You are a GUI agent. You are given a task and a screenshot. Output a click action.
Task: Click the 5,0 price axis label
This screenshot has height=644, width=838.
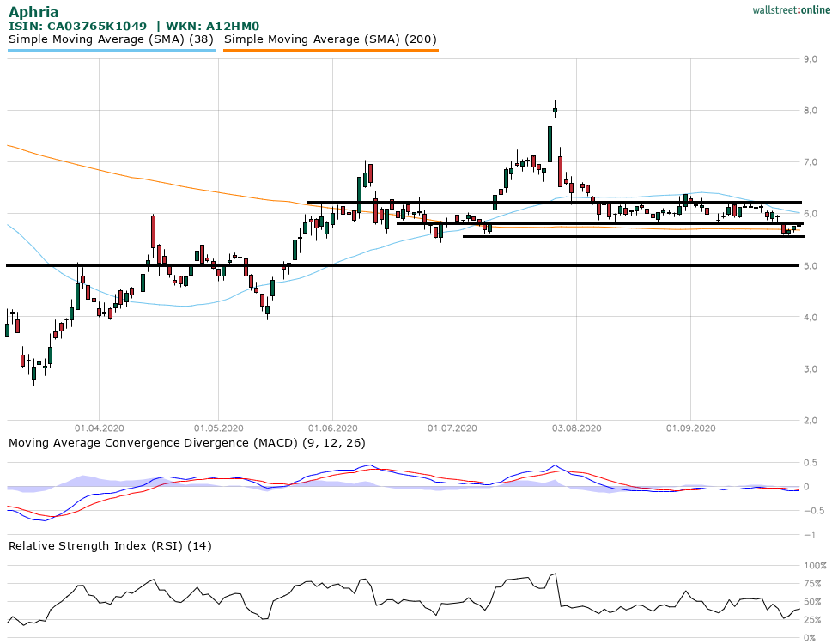point(809,266)
